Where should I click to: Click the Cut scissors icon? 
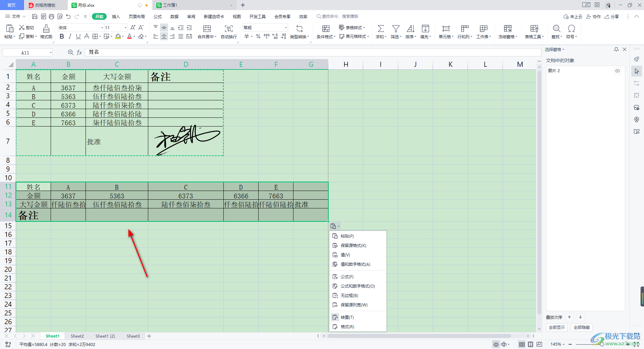pos(22,28)
